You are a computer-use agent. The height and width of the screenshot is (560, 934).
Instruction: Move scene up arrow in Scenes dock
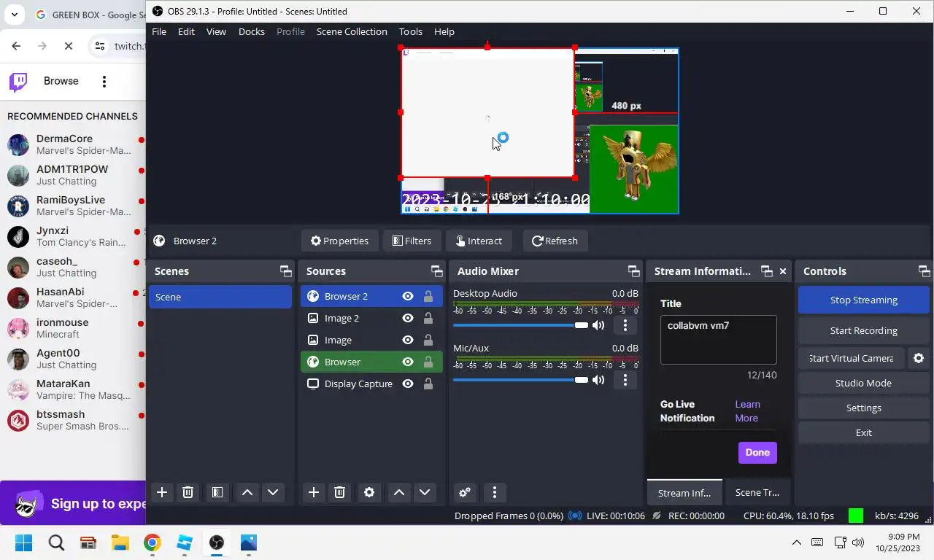[247, 492]
